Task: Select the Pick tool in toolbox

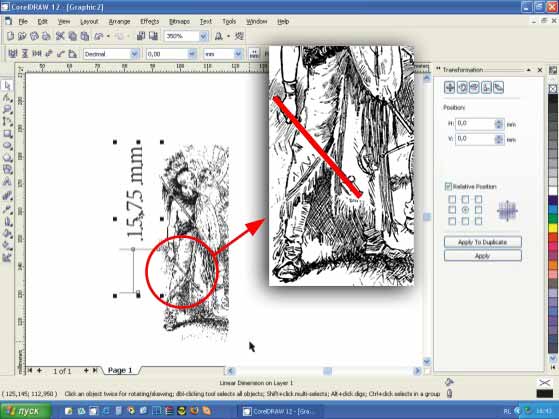Action: coord(7,86)
